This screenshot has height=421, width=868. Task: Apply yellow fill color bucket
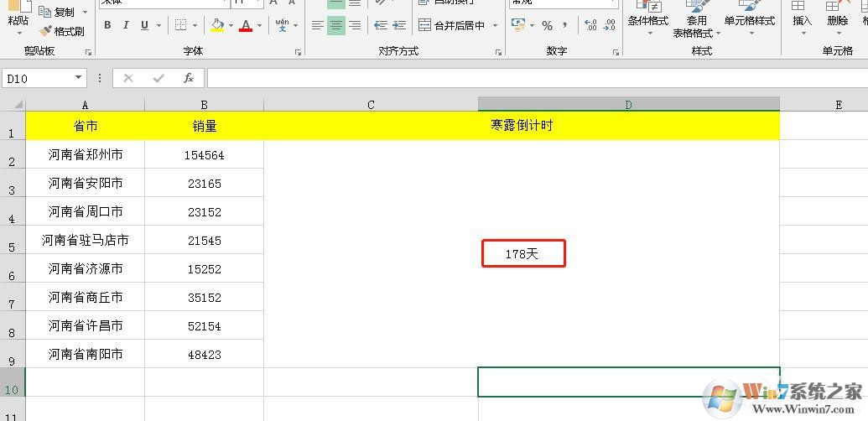pos(217,25)
